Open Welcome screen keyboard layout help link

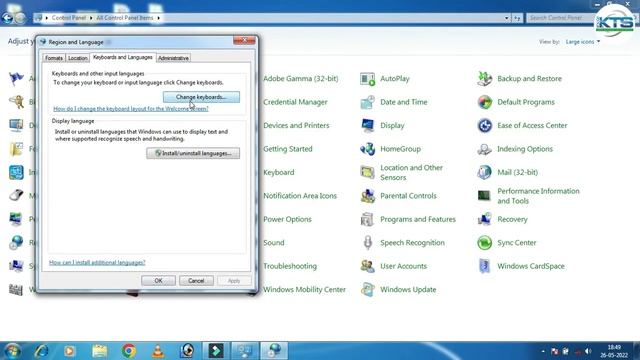(131, 109)
